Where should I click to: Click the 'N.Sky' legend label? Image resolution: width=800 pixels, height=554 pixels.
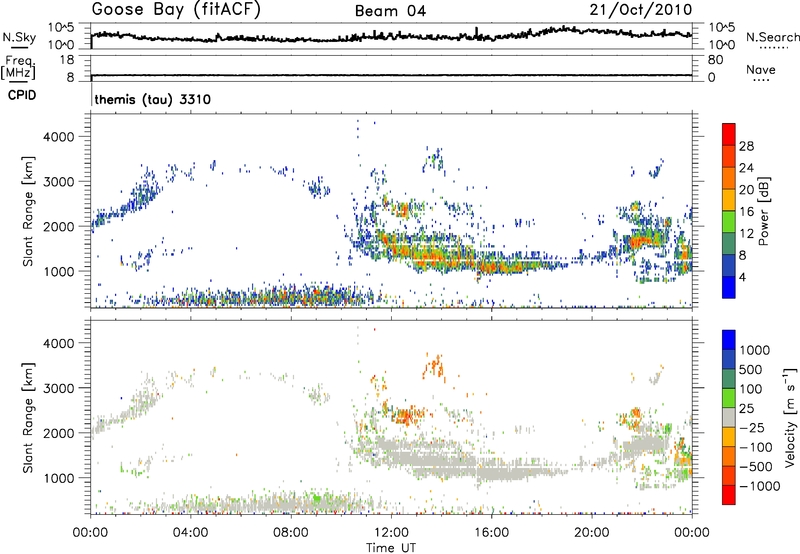coord(19,37)
